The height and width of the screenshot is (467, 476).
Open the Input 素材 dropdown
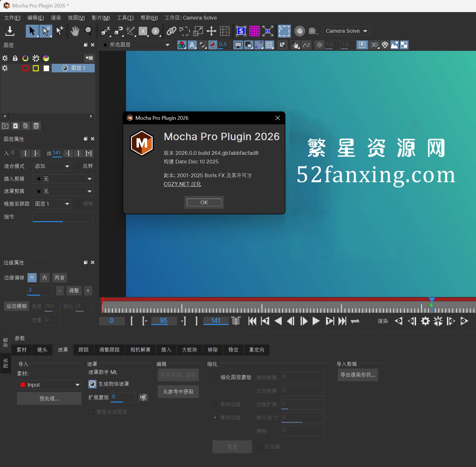tap(49, 385)
